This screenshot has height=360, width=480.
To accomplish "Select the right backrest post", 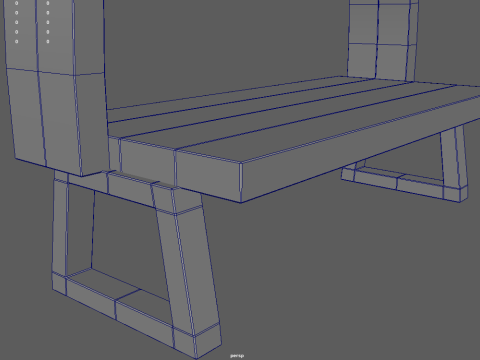I will tap(382, 40).
